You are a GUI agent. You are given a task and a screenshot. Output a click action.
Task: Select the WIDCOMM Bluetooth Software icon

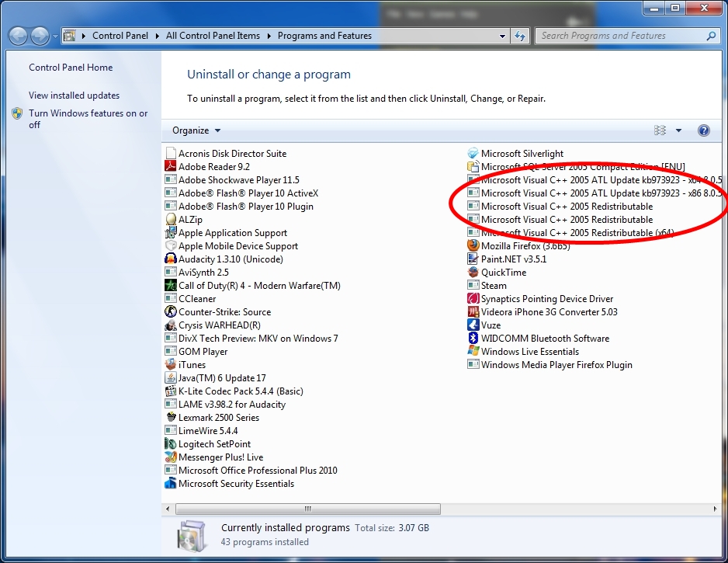click(x=473, y=338)
